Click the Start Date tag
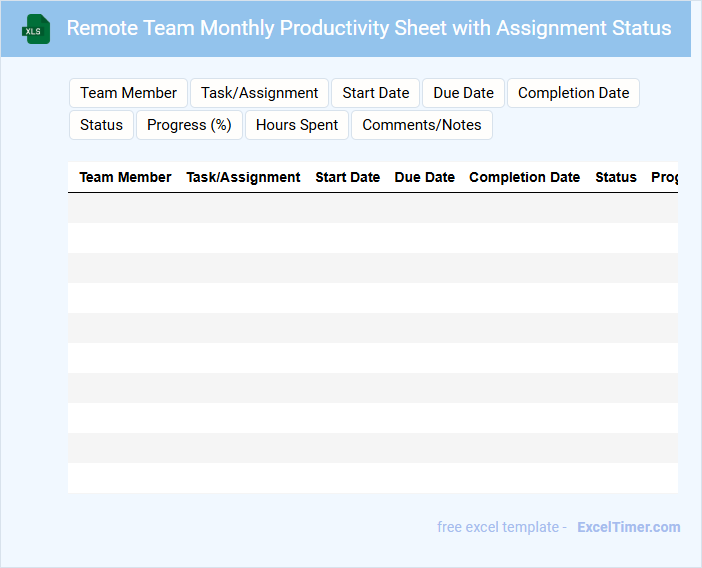 pos(375,93)
